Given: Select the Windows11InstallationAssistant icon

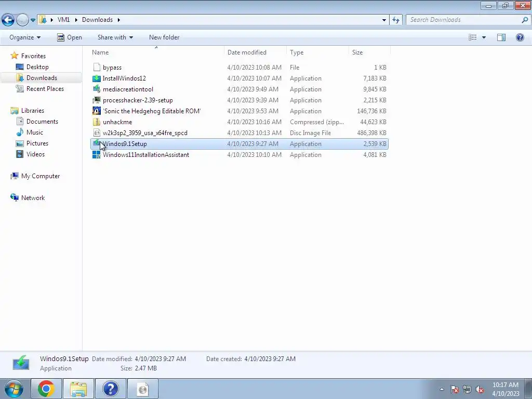Looking at the screenshot, I should point(97,155).
